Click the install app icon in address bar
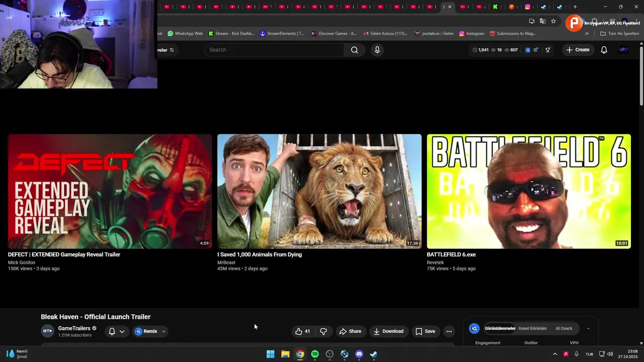 (532, 21)
